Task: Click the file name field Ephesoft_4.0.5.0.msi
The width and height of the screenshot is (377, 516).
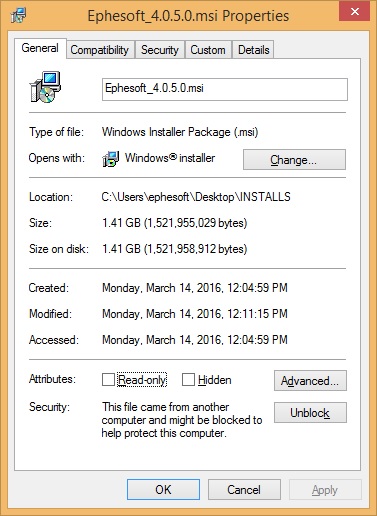Action: [225, 89]
